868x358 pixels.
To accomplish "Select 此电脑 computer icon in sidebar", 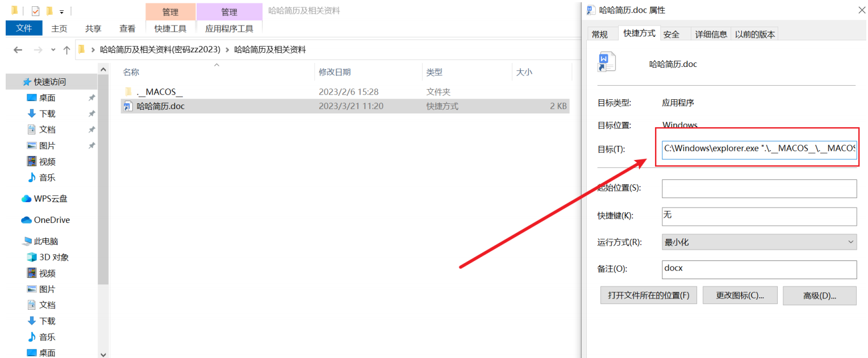I will (27, 241).
